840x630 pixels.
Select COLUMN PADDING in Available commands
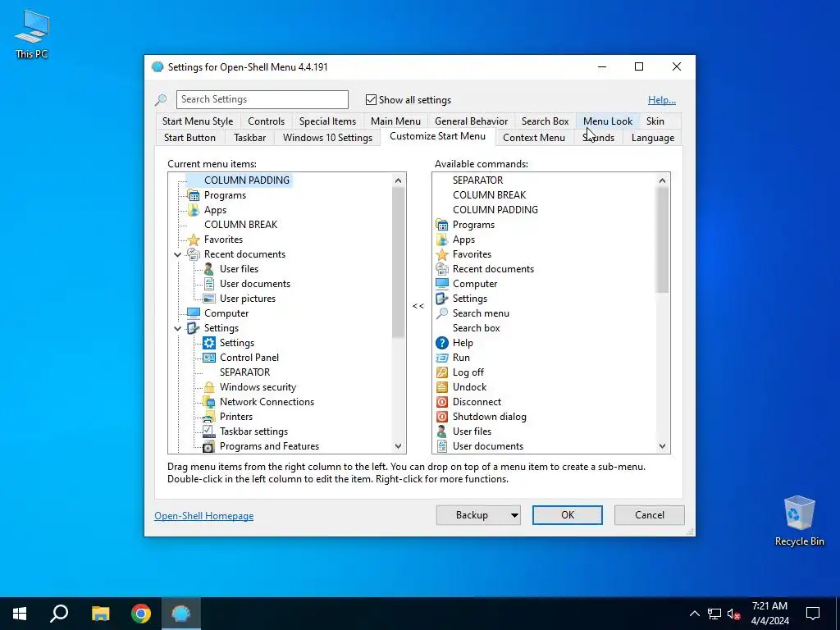pos(495,210)
